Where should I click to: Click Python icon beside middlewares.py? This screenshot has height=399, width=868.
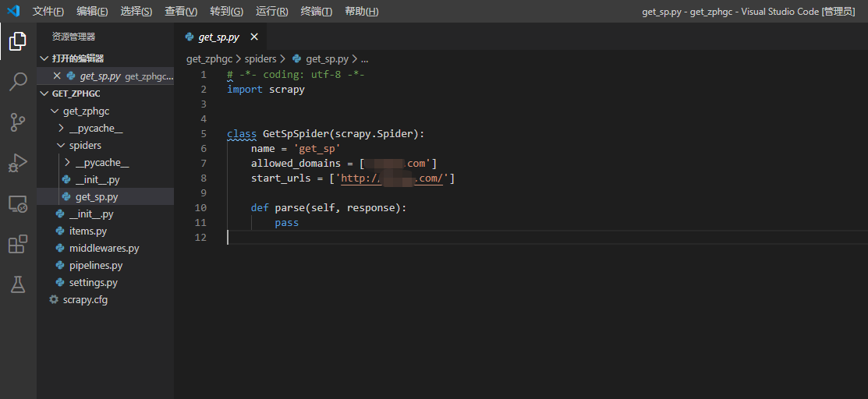pos(60,248)
